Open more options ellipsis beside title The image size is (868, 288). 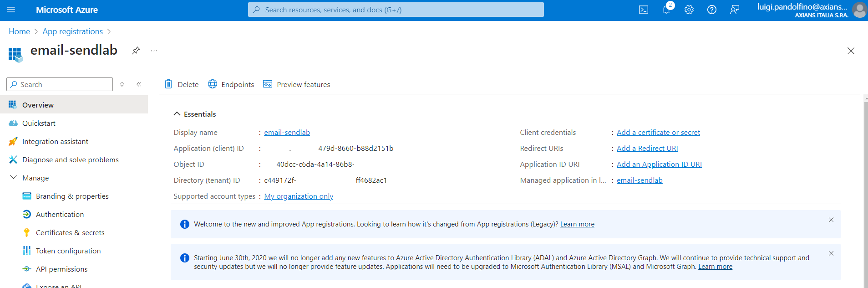(x=154, y=51)
